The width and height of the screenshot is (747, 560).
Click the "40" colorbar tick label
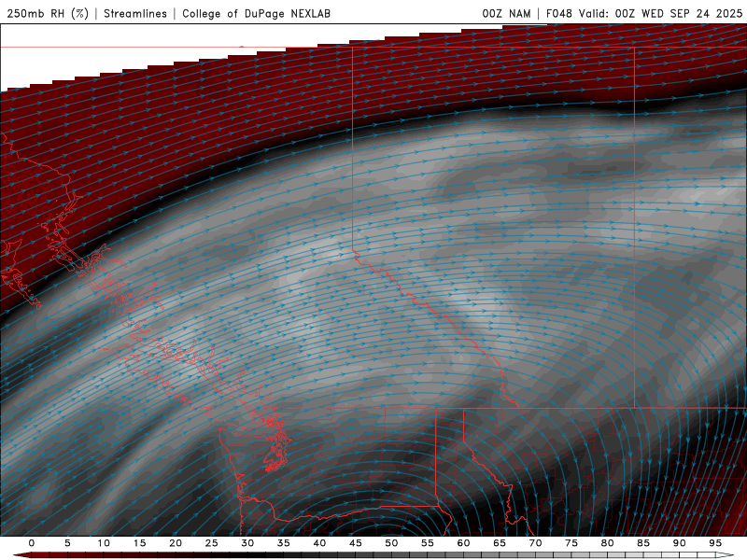(x=319, y=543)
